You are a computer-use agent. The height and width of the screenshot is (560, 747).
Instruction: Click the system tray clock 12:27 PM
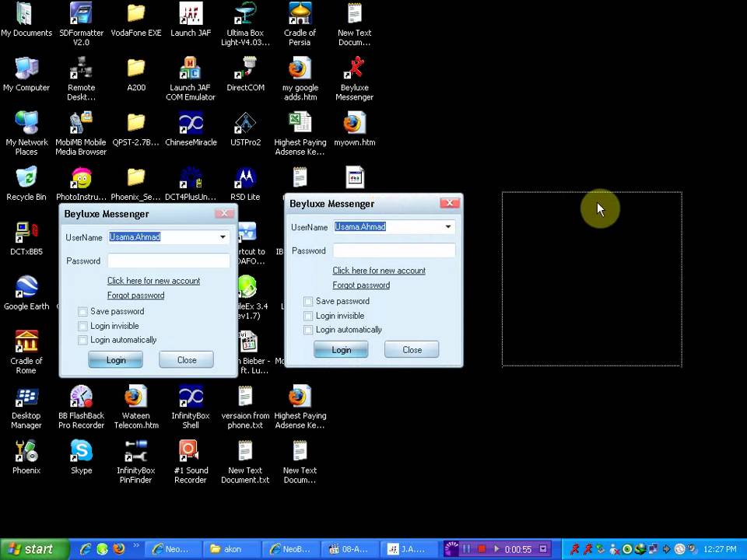[719, 549]
